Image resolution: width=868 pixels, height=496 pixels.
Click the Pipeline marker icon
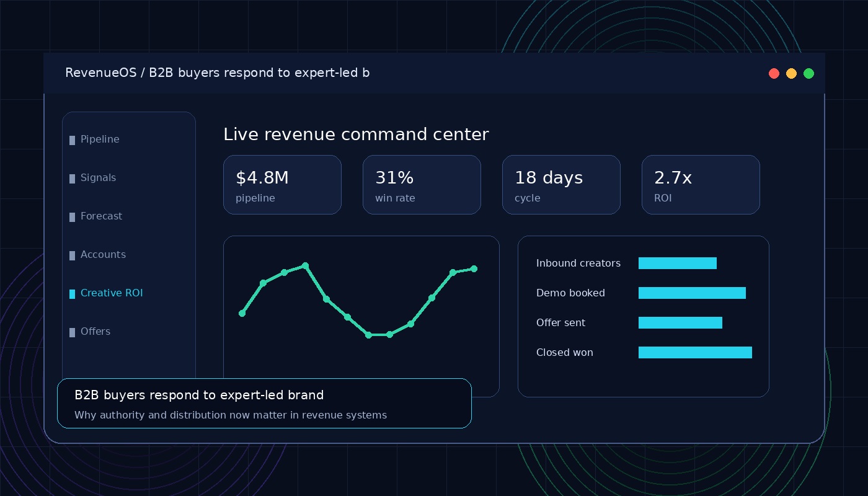pos(72,141)
